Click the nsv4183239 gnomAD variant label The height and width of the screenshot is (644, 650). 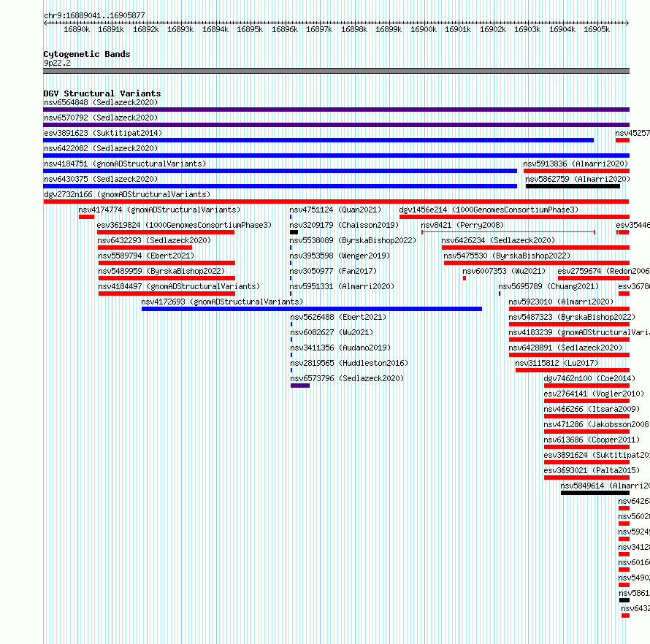[579, 332]
